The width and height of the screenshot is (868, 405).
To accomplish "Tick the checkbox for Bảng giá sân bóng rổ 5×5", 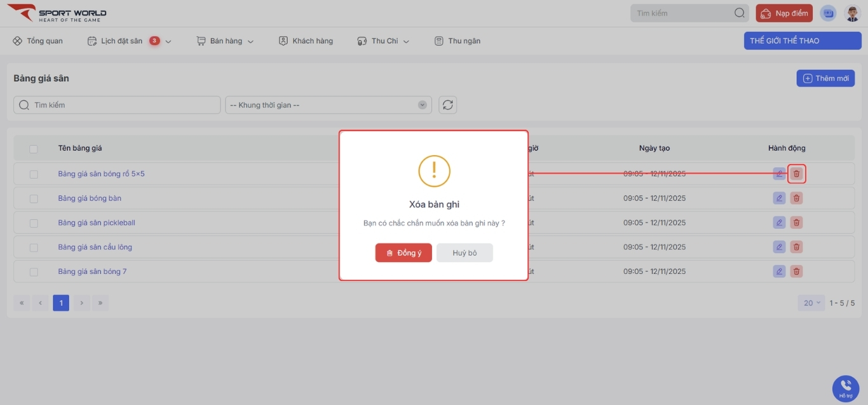I will point(34,174).
